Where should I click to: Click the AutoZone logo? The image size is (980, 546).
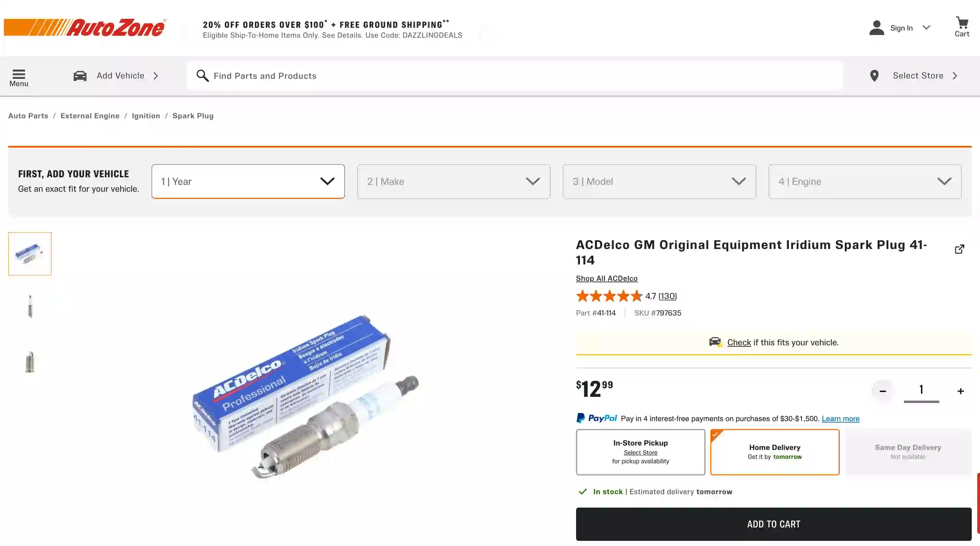(x=84, y=27)
